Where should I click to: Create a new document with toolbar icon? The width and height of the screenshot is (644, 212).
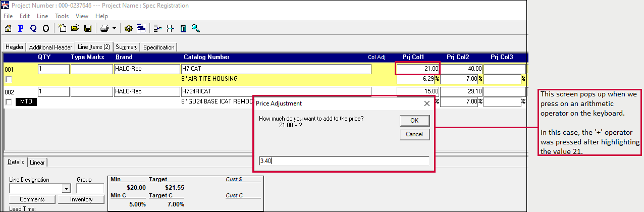(63, 28)
